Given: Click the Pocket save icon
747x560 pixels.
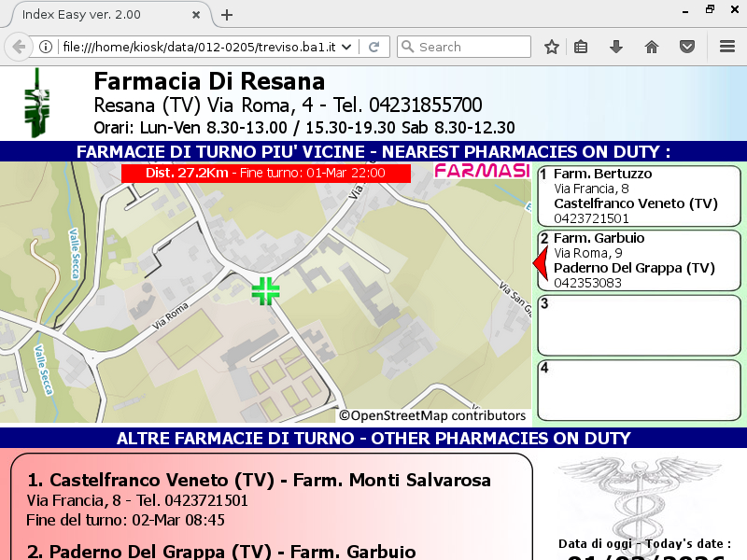Looking at the screenshot, I should (686, 47).
